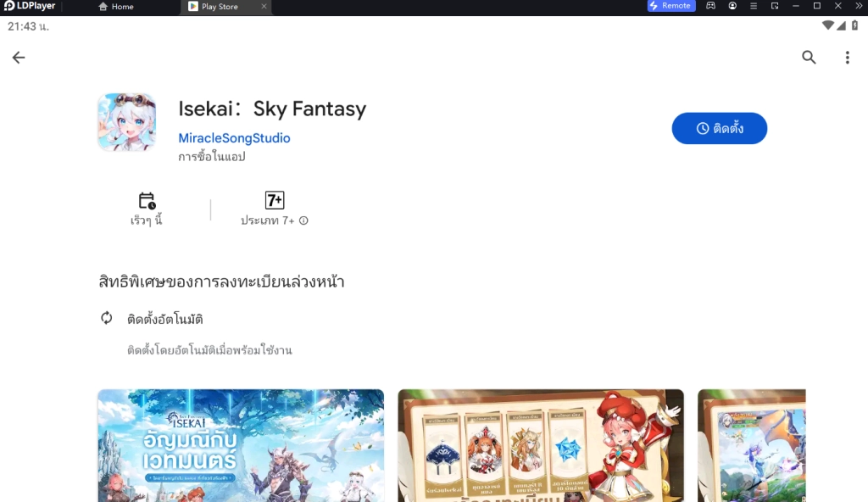Tap the Wi-Fi icon in Android status bar
The height and width of the screenshot is (502, 868).
[x=829, y=26]
